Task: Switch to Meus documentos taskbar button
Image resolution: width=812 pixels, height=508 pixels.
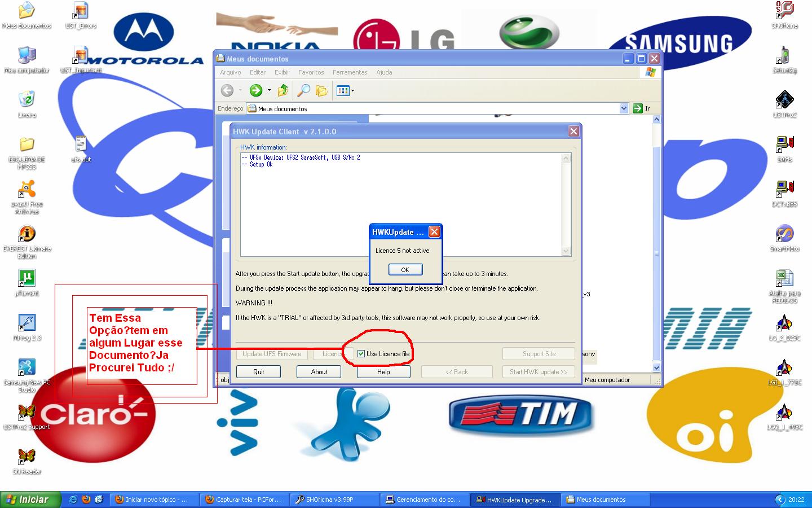Action: coord(606,500)
